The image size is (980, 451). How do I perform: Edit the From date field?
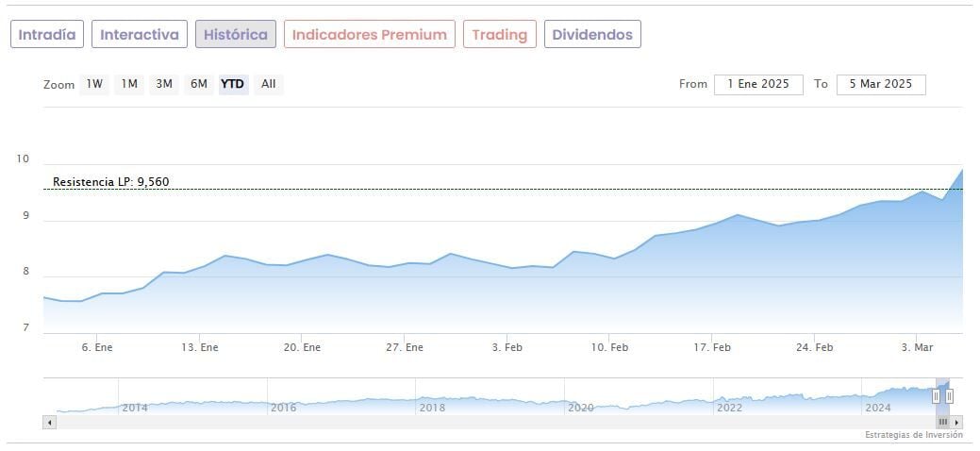point(758,84)
